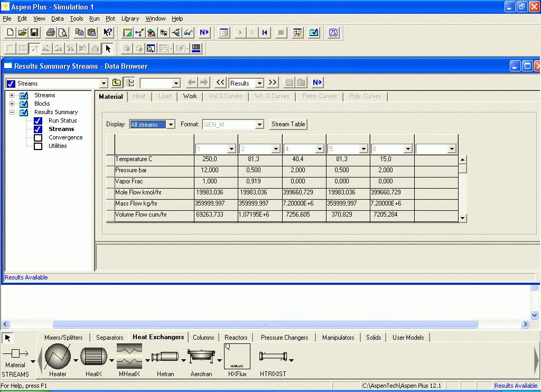Open the Results view dropdown
The image size is (541, 392).
(x=259, y=83)
